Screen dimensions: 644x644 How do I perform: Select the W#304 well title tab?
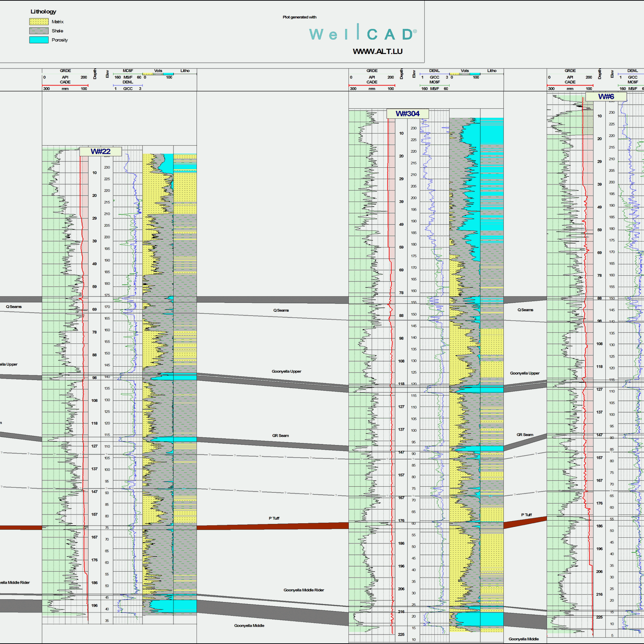pos(408,114)
